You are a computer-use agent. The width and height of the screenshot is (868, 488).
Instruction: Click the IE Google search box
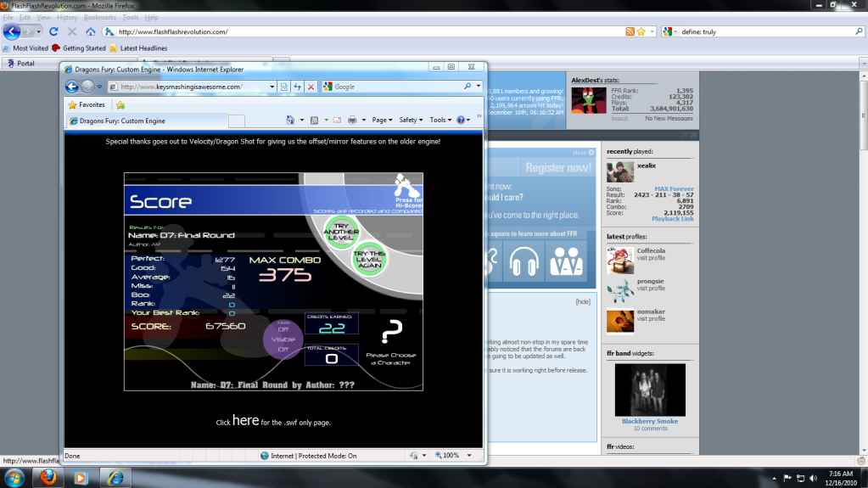click(x=395, y=87)
